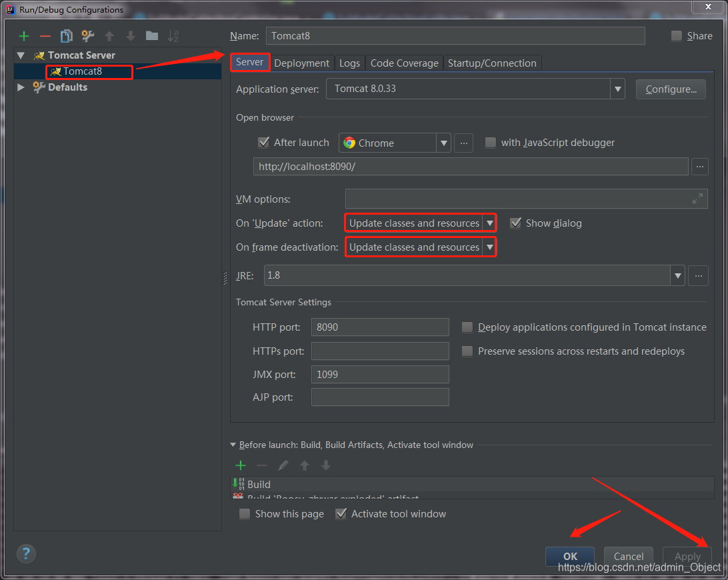Viewport: 728px width, 580px height.
Task: Add a new configuration with green plus icon
Action: [24, 36]
